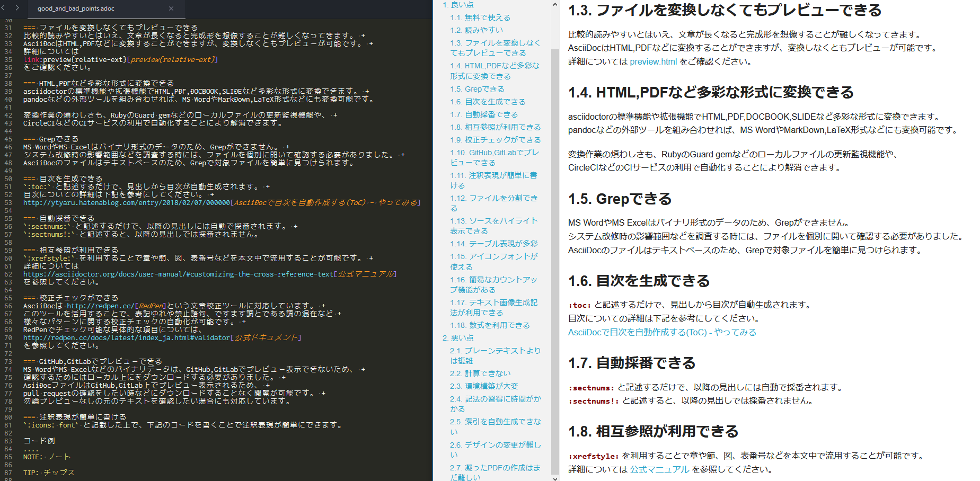Viewport: 980px width, 481px height.
Task: Open TOC 1.13. ソースをハイライト表示できる
Action: coord(494,226)
